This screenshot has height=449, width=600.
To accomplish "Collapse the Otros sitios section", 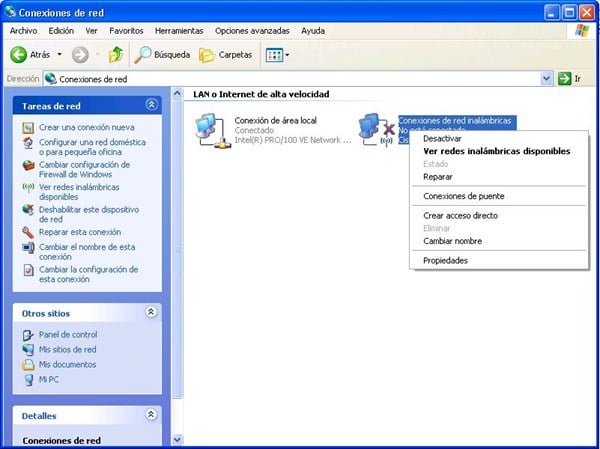I will 151,312.
